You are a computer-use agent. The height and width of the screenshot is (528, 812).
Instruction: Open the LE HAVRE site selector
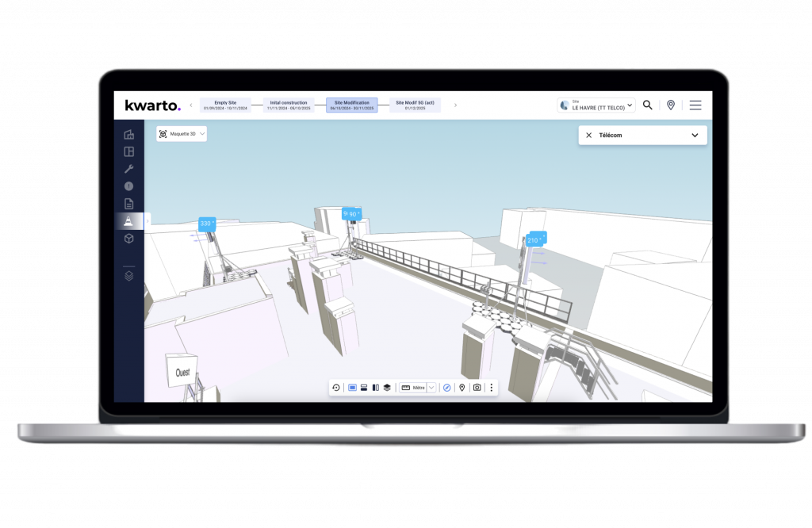point(597,105)
